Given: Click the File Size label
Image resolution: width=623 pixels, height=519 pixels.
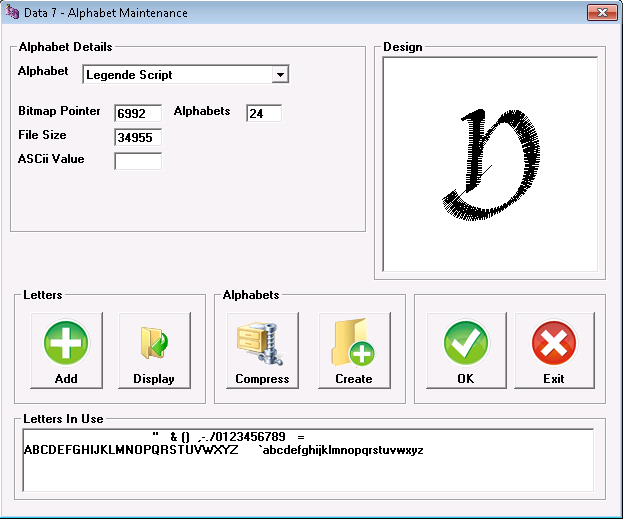Looking at the screenshot, I should [x=42, y=135].
